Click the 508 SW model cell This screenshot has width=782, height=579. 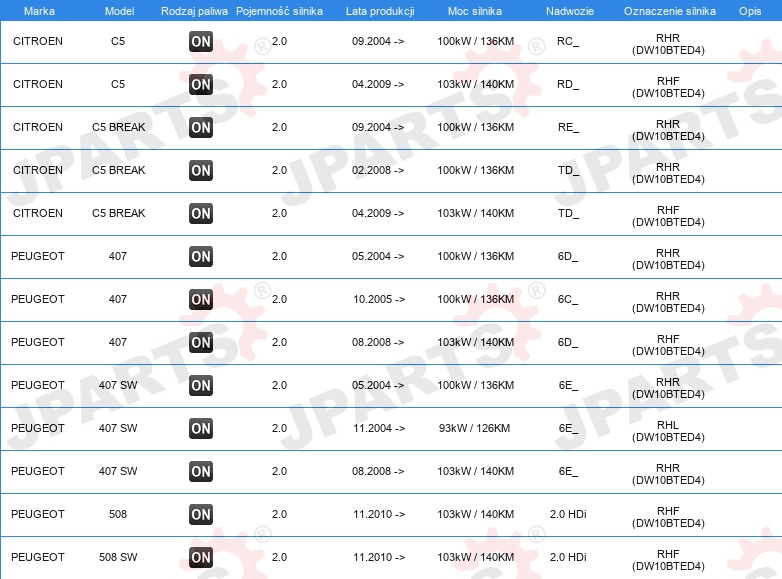tap(118, 557)
